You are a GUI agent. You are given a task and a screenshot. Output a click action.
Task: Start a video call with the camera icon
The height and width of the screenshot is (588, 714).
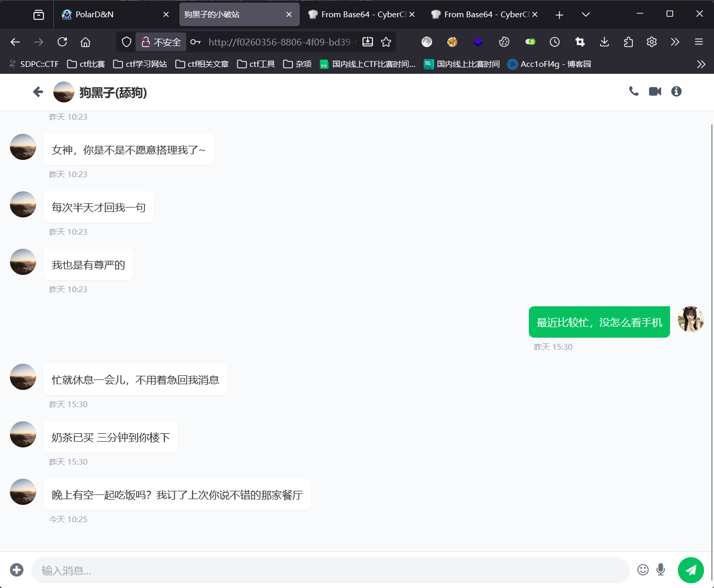tap(655, 91)
